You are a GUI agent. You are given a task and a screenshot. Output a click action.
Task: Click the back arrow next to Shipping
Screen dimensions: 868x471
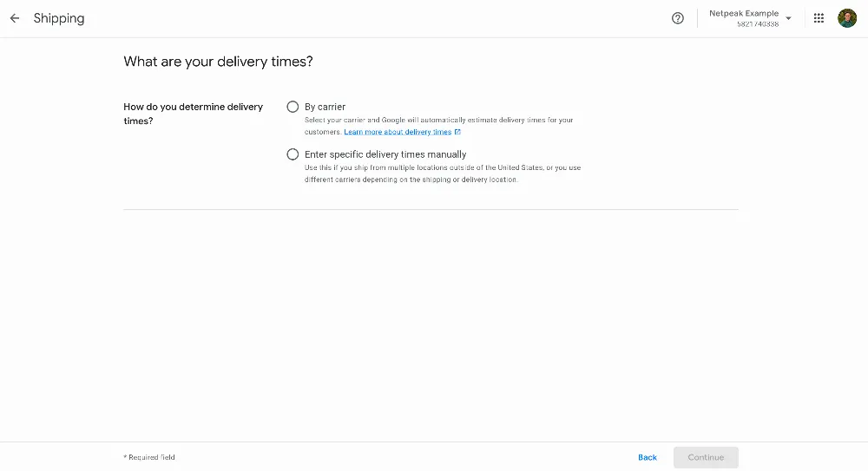click(15, 18)
